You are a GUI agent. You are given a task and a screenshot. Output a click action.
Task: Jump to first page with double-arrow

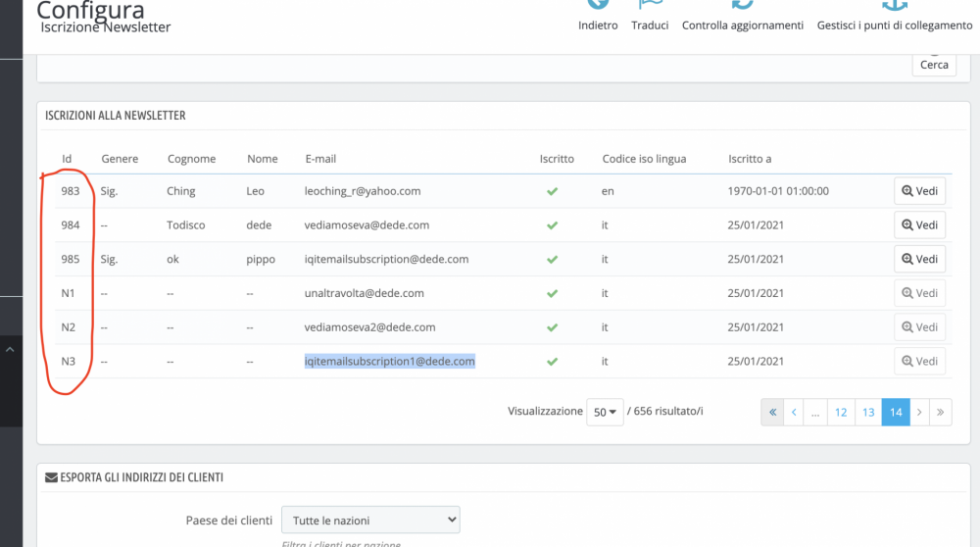[x=772, y=413]
